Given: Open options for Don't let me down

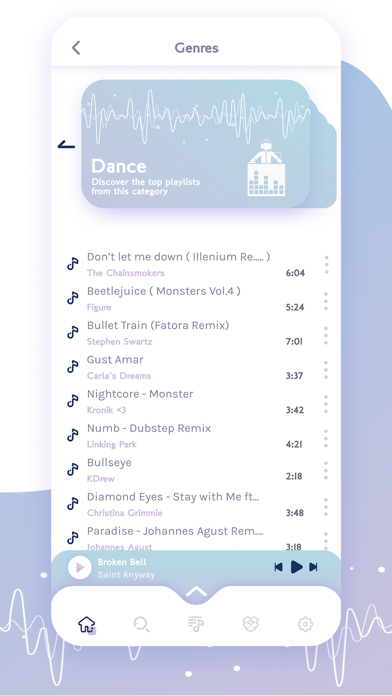Looking at the screenshot, I should click(x=326, y=265).
